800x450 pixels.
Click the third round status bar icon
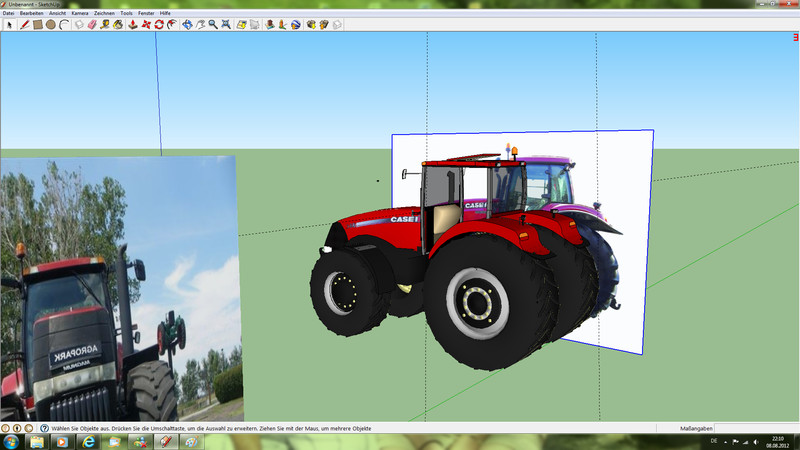point(29,429)
